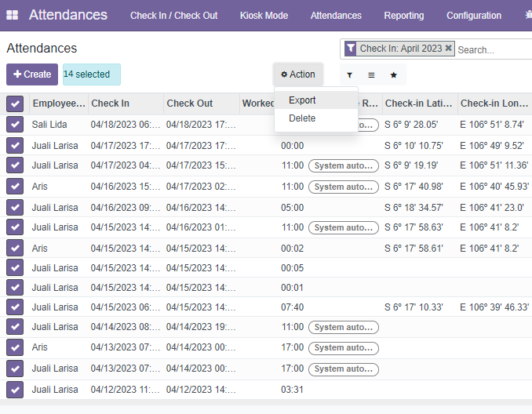Click latitude S 6° 9' 28.05' cell
This screenshot has height=414, width=532.
(x=411, y=125)
